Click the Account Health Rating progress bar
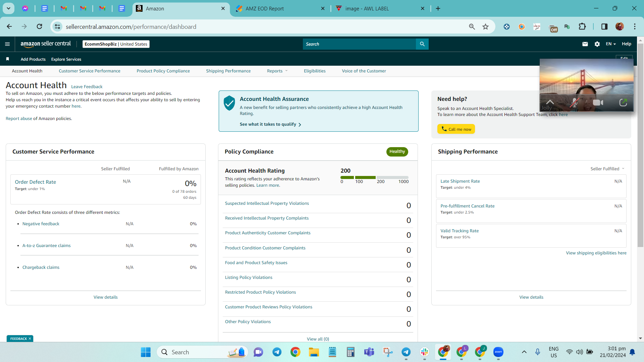 [x=374, y=177]
